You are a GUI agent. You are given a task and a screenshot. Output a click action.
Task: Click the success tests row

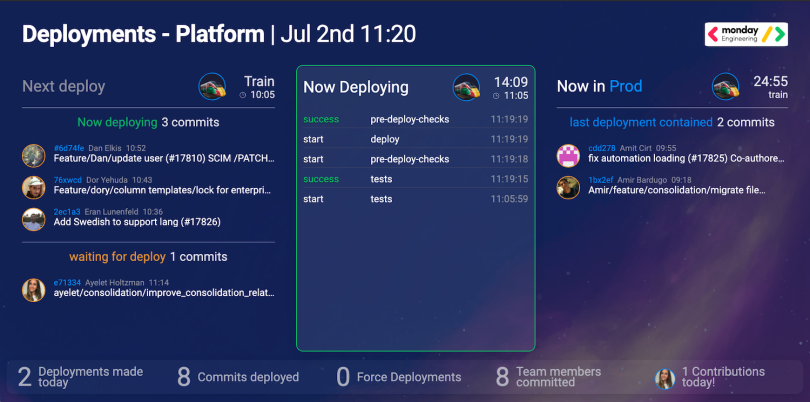[416, 179]
